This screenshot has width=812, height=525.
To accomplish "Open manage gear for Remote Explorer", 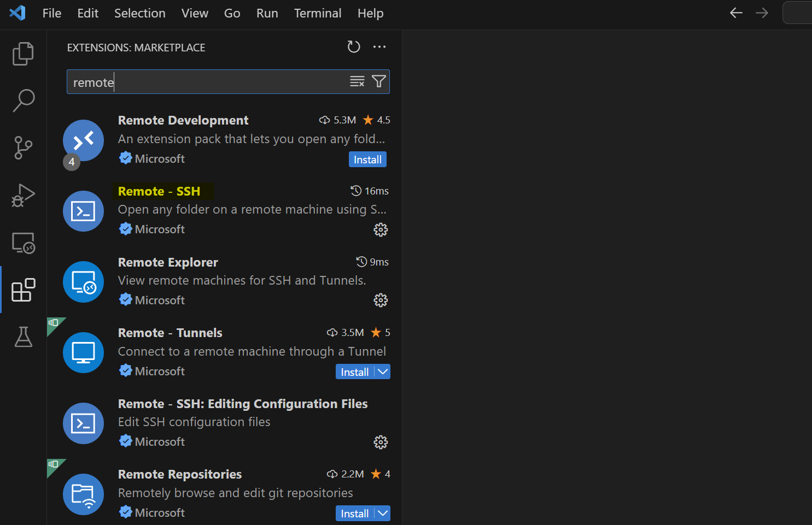I will (381, 300).
